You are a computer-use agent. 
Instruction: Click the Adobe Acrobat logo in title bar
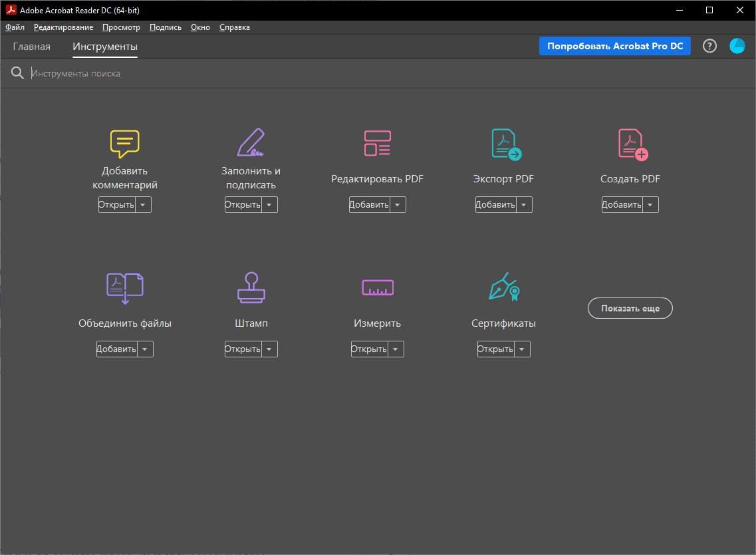11,10
